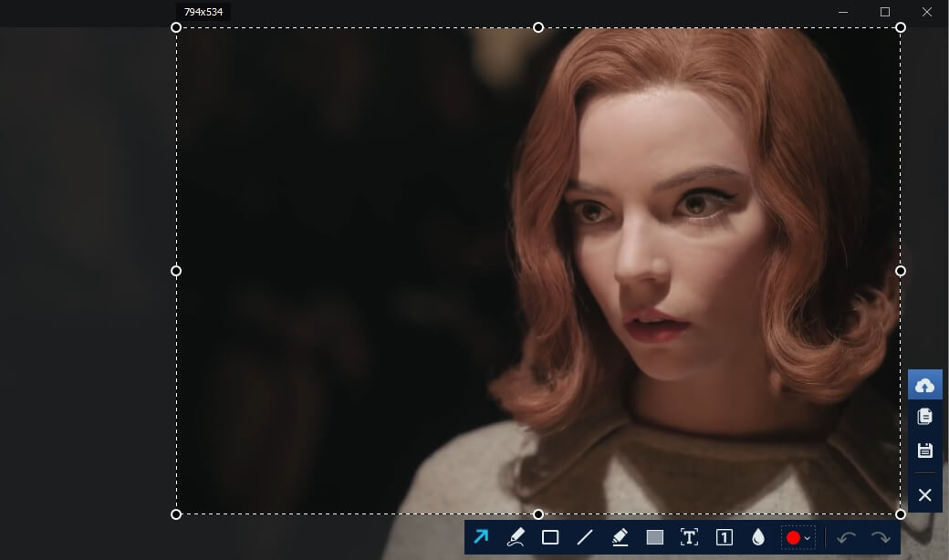This screenshot has height=560, width=949.
Task: Maximize the application window
Action: (x=884, y=12)
